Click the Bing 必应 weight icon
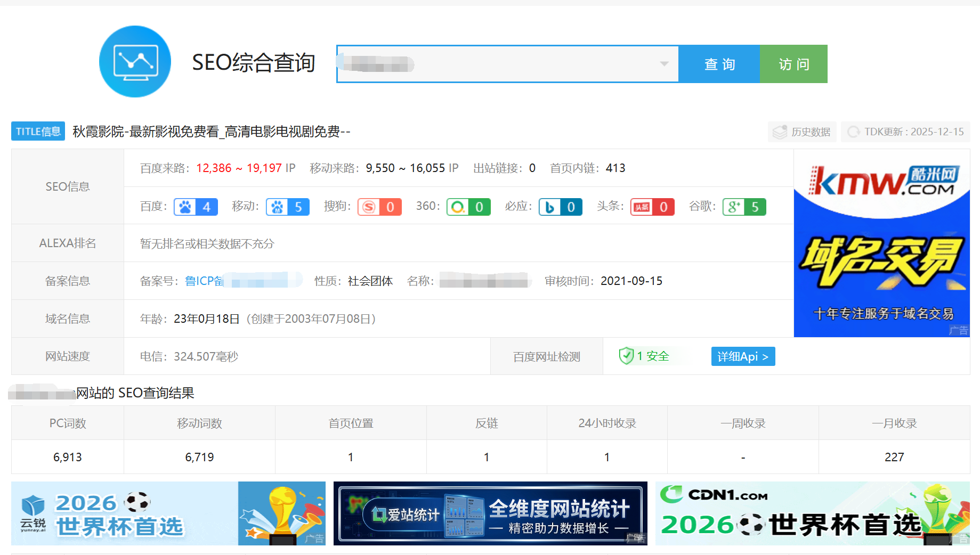 pos(549,207)
